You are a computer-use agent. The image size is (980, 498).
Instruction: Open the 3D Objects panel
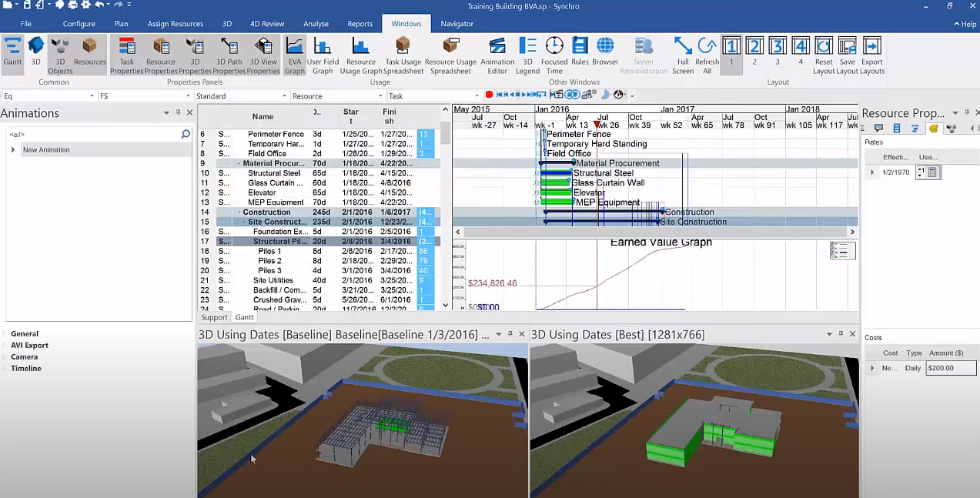(x=60, y=55)
